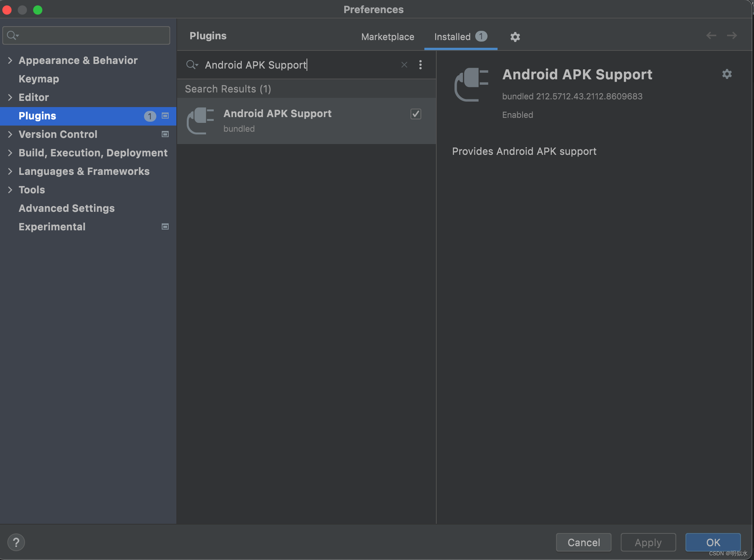This screenshot has width=754, height=560.
Task: Click the plugin search magnifier history dropdown
Action: 192,65
